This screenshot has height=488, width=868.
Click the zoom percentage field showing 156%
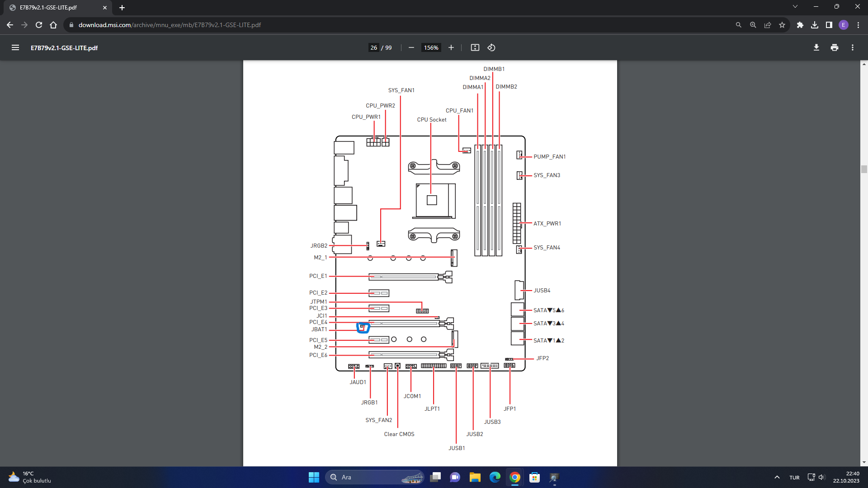coord(431,47)
